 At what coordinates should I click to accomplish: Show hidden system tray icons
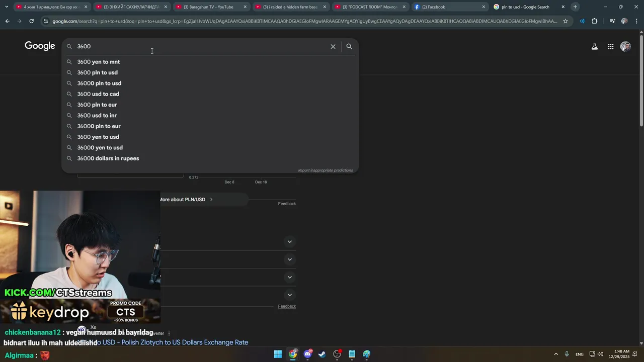556,354
